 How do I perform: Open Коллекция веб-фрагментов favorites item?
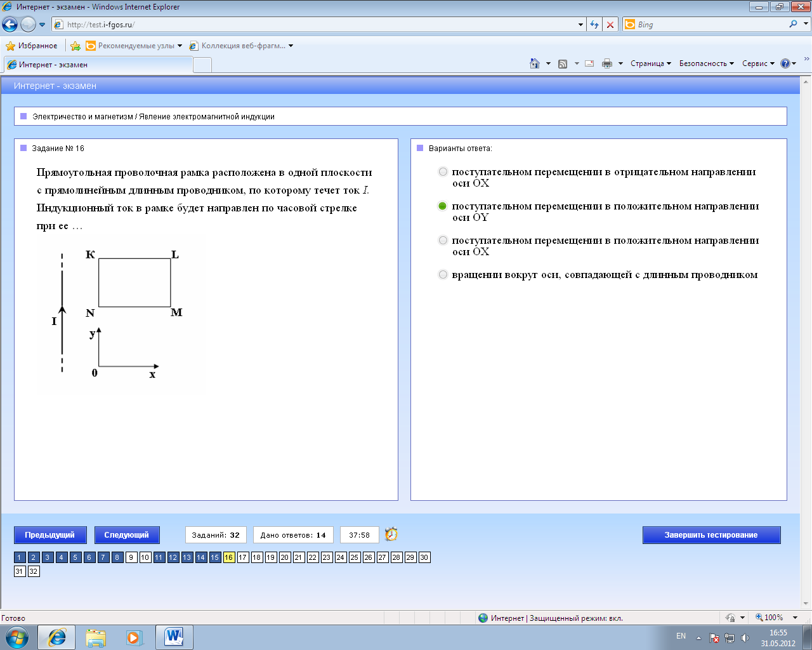242,46
